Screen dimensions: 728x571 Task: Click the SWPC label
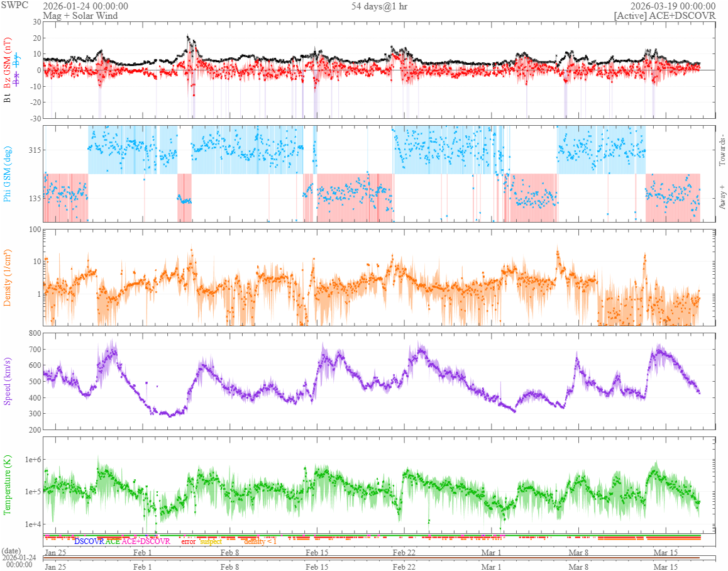click(14, 6)
